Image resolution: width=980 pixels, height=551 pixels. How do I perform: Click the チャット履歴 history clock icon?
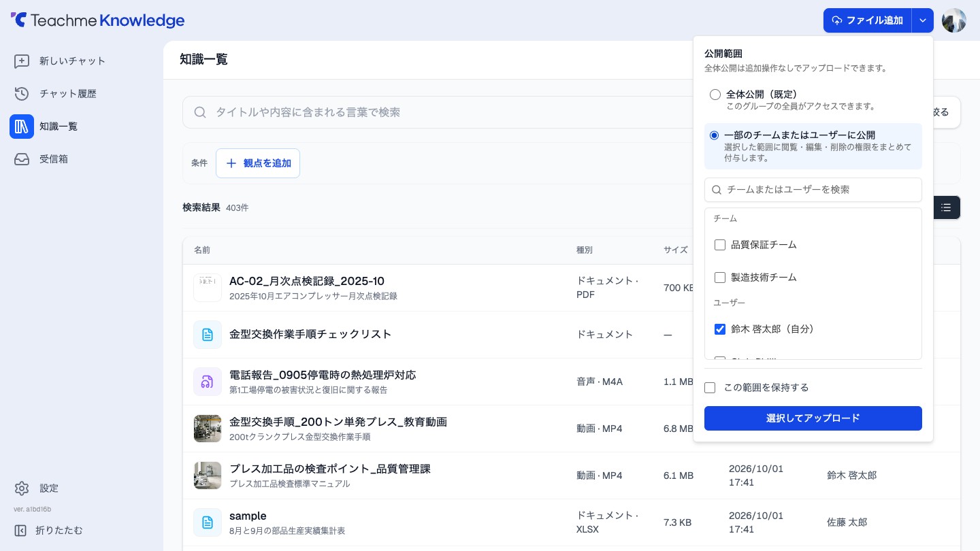[x=22, y=94]
